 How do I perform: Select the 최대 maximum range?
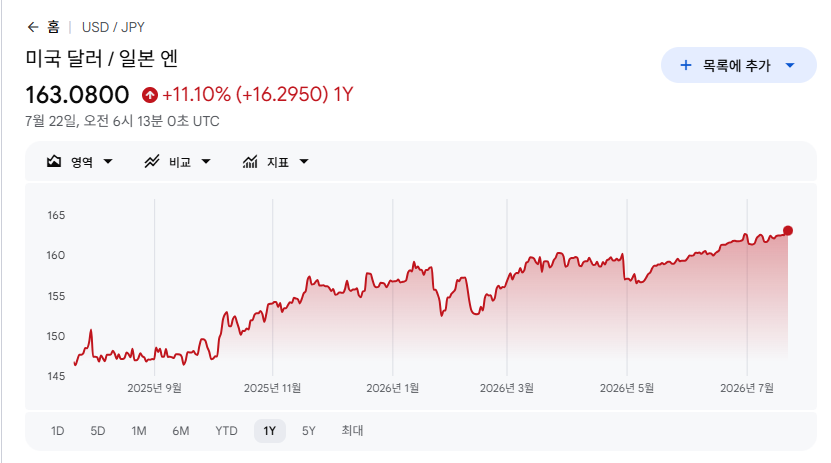click(x=352, y=431)
